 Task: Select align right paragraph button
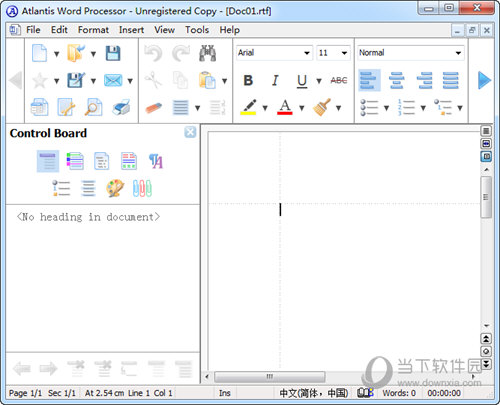click(x=424, y=80)
